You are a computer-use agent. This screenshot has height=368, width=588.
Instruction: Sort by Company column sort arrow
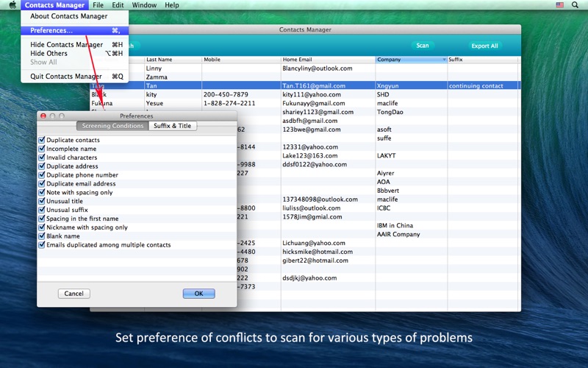tap(444, 60)
